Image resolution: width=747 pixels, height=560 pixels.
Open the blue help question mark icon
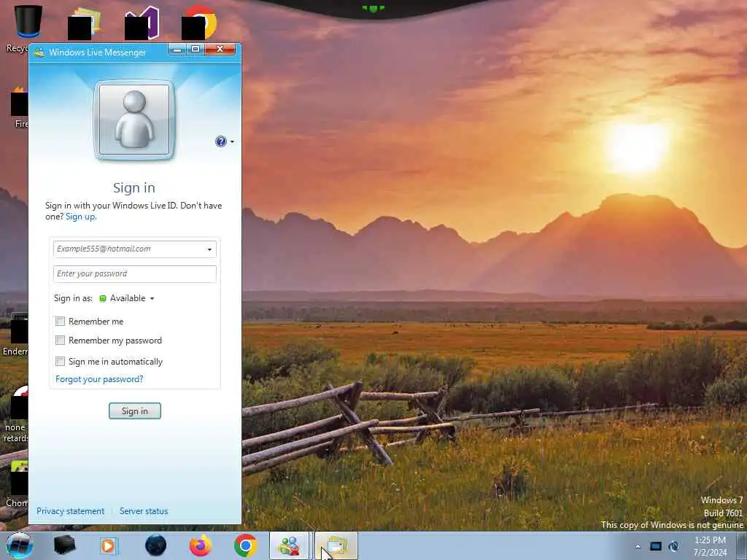point(221,141)
